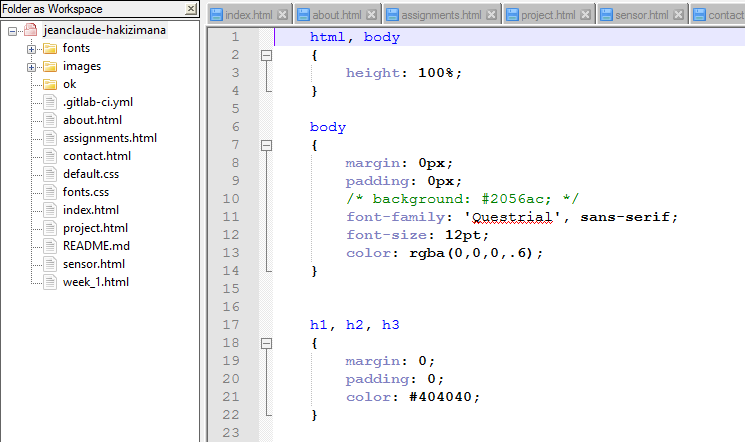Open assignments.html from the workspace tree

[110, 138]
